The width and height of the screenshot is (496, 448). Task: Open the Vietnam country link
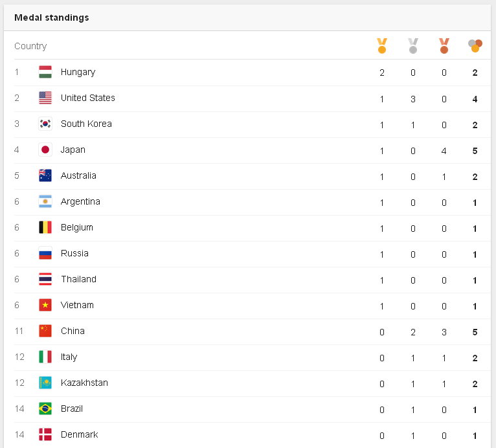click(77, 305)
